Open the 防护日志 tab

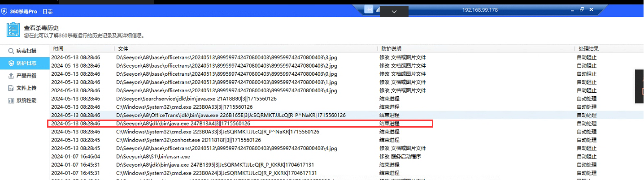tap(25, 64)
